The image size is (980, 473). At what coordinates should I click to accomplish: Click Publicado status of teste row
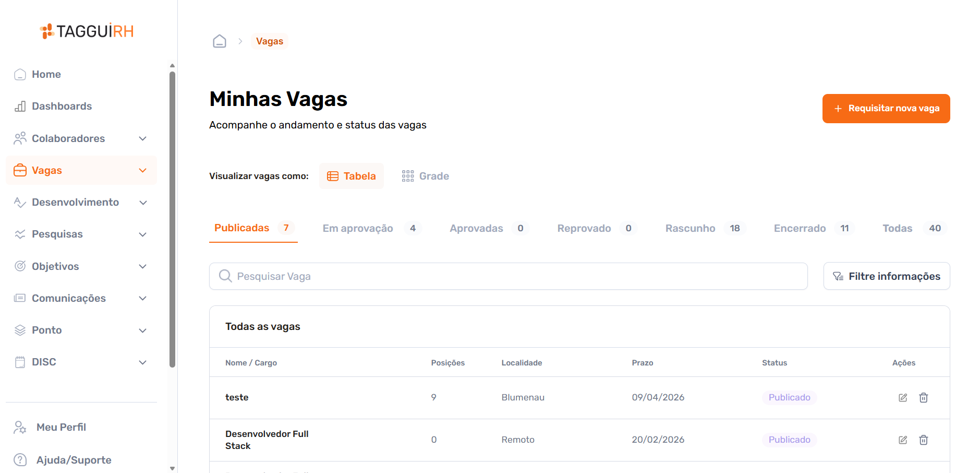coord(789,397)
